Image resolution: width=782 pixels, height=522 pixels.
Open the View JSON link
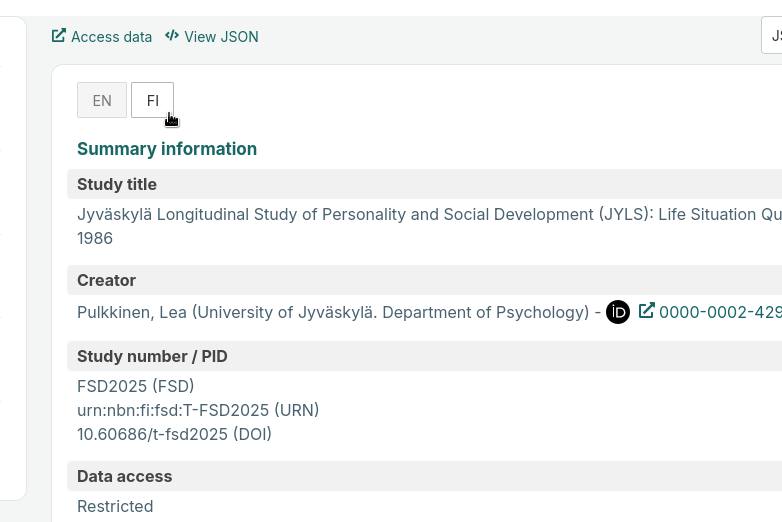[x=212, y=36]
